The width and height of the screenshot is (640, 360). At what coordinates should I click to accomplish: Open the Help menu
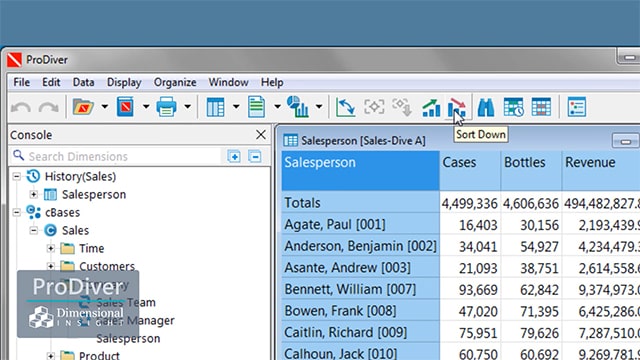(x=272, y=82)
